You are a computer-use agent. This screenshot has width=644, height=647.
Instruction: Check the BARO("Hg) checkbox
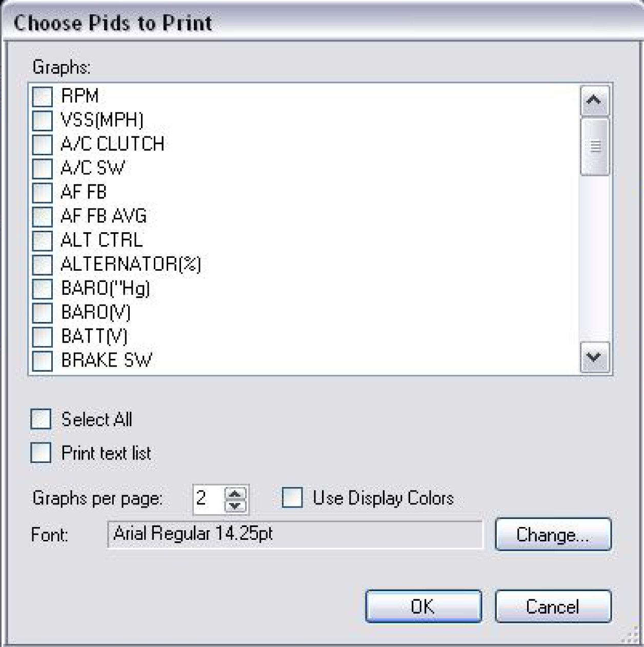click(x=43, y=289)
